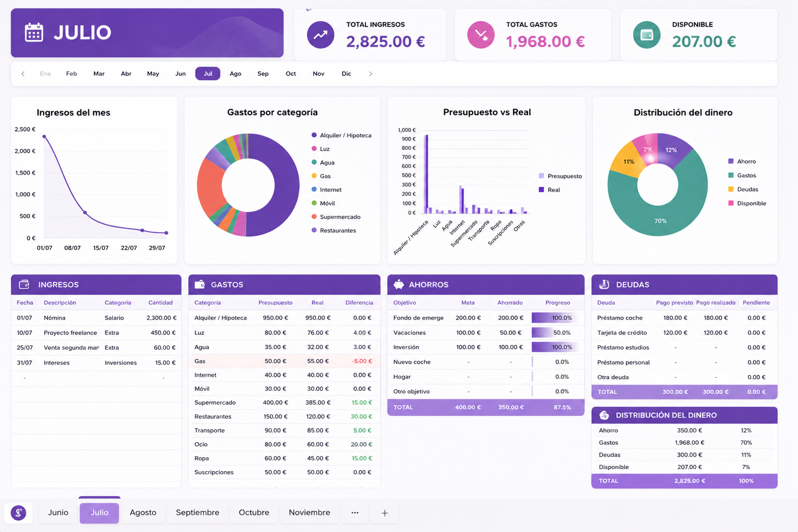Click the active Jul month pill

click(x=208, y=74)
